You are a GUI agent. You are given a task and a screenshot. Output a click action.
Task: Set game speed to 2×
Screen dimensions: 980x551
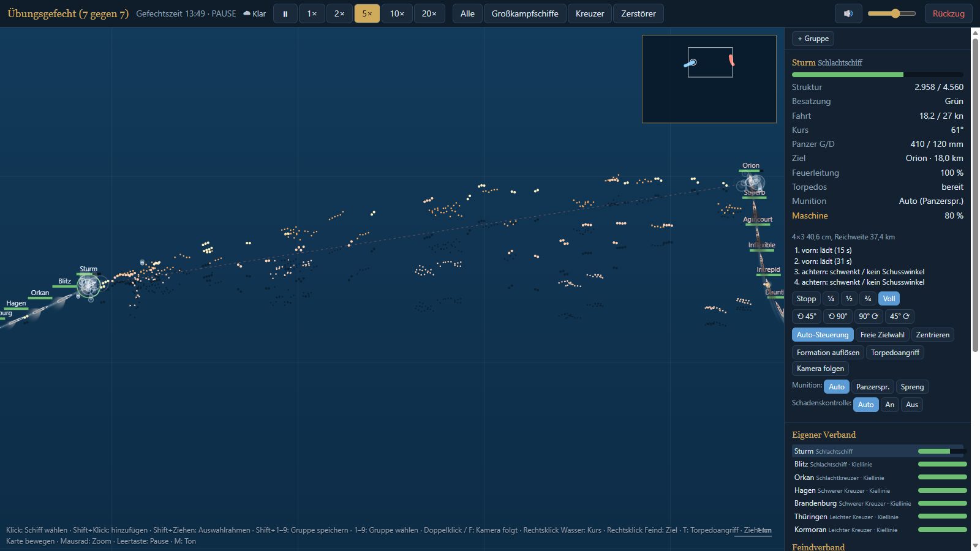[x=339, y=13]
